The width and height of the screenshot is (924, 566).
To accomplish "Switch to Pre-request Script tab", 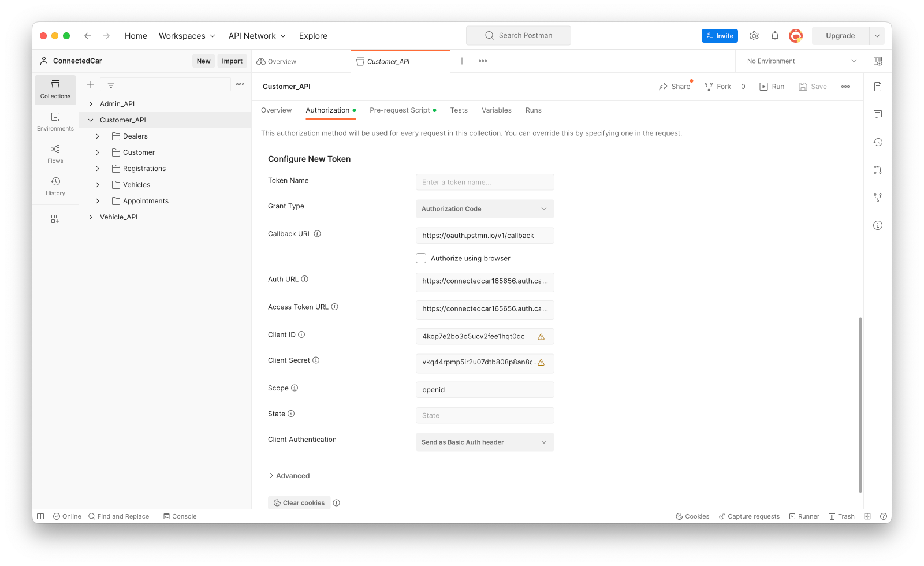I will 403,110.
